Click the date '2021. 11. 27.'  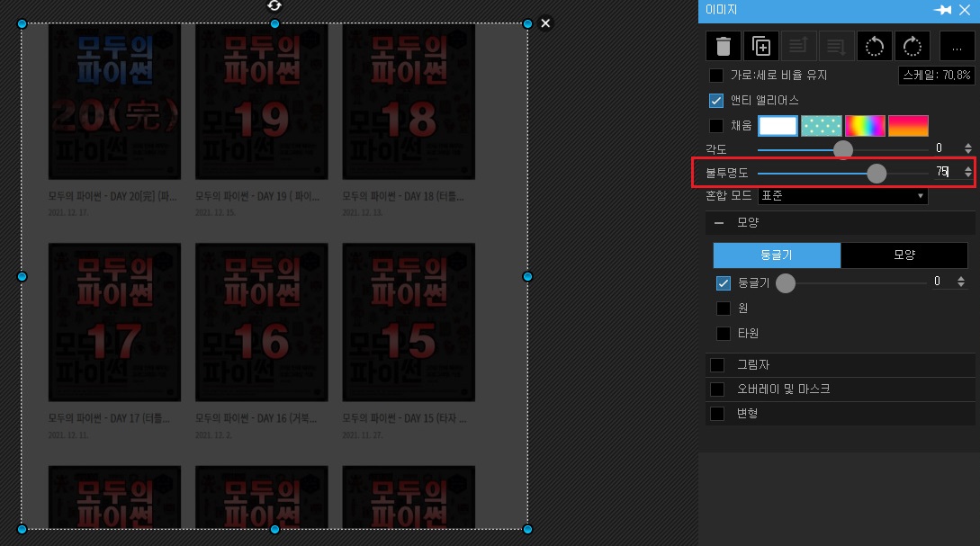[x=363, y=435]
